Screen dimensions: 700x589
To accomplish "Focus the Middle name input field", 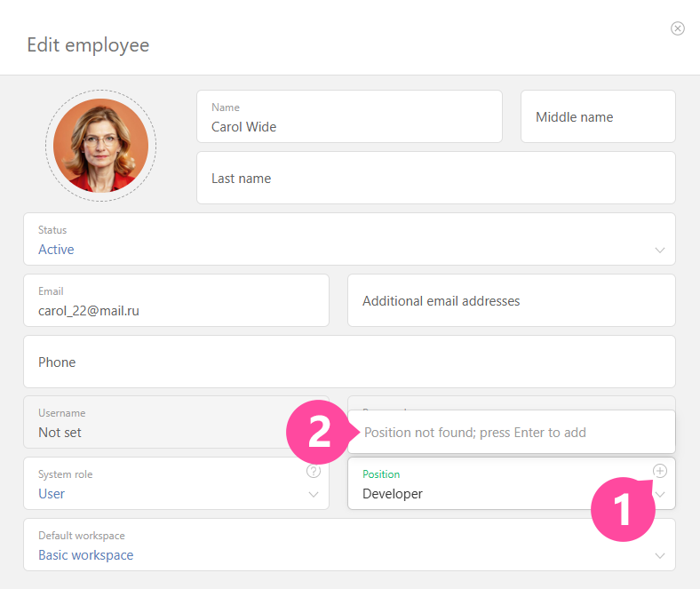I will 597,117.
